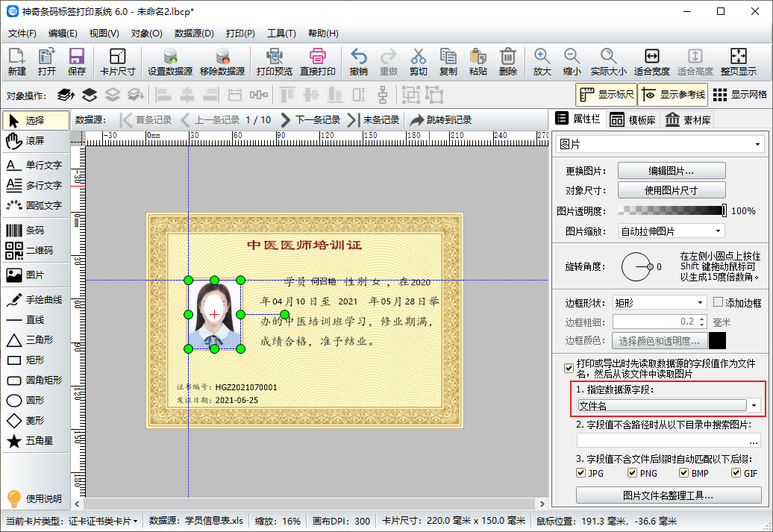Pick the 圆弧文字 arc text tool

pos(34,206)
